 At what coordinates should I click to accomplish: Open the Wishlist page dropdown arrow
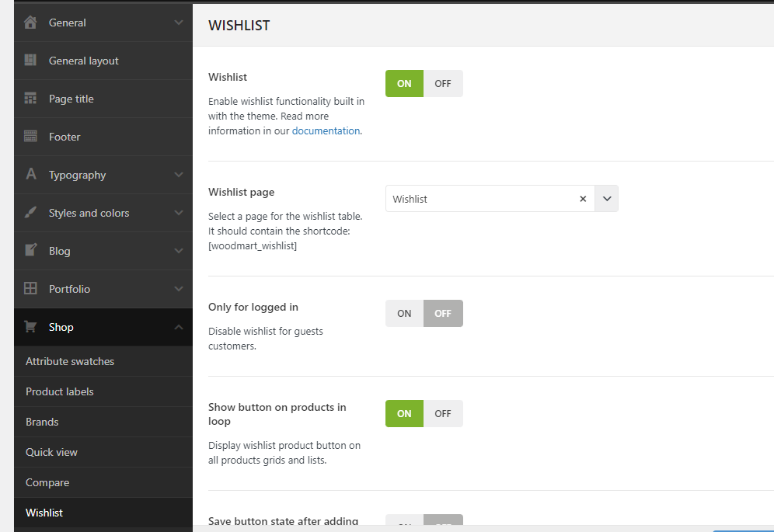pyautogui.click(x=607, y=199)
